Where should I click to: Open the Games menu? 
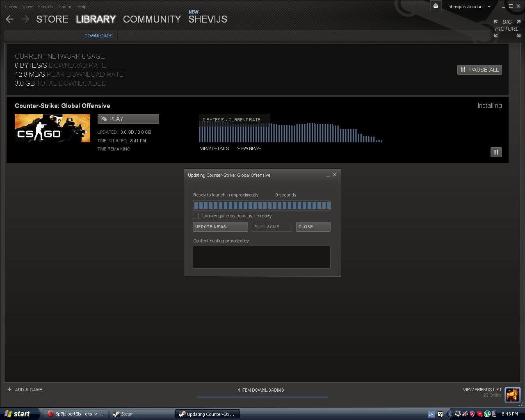click(65, 7)
